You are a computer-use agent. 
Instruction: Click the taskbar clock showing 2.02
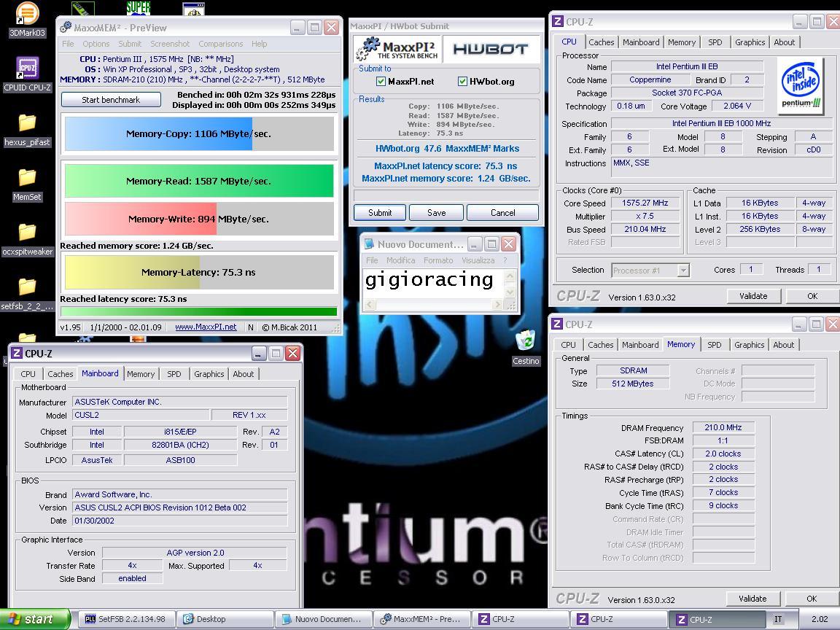(x=820, y=619)
